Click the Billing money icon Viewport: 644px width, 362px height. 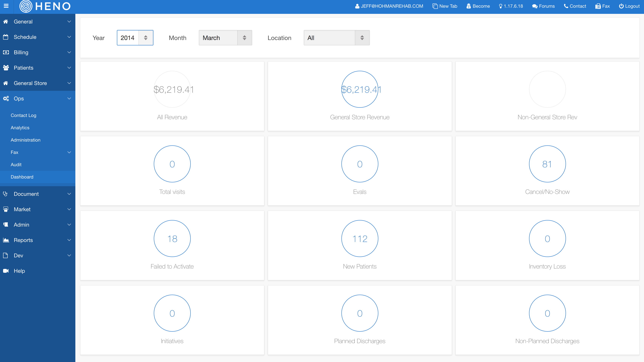[6, 52]
